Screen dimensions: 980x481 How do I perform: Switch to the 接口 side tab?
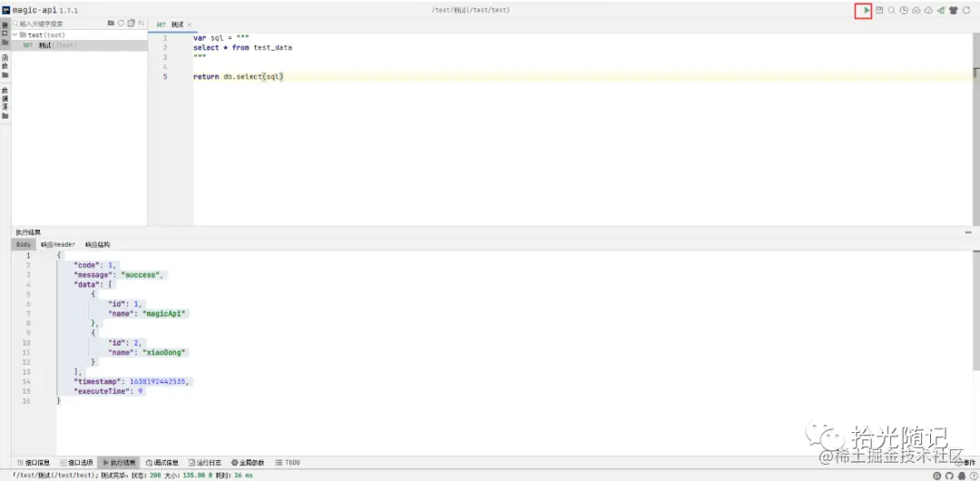(5, 33)
